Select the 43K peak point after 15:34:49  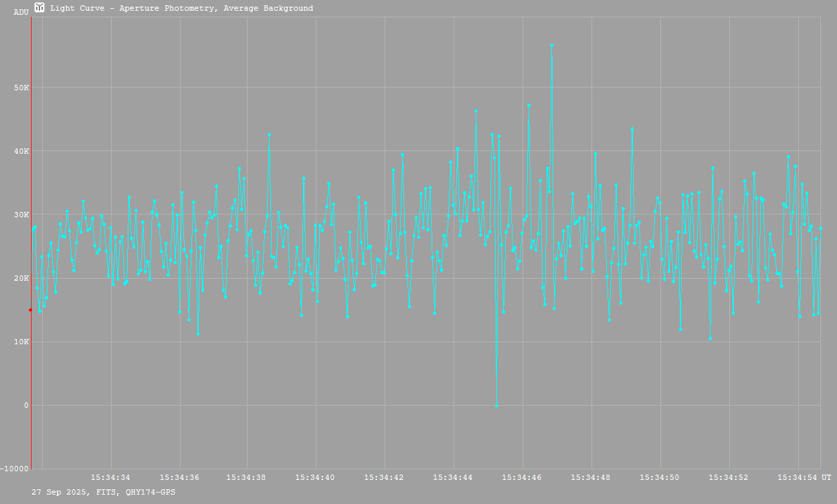point(632,128)
